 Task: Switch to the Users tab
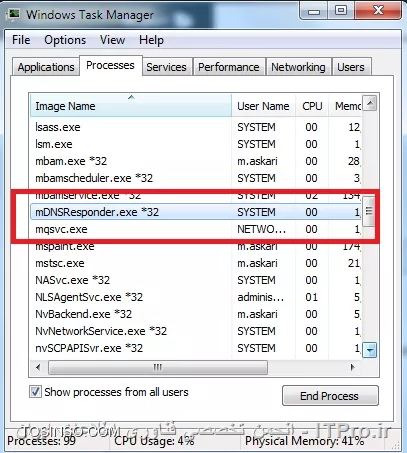351,67
